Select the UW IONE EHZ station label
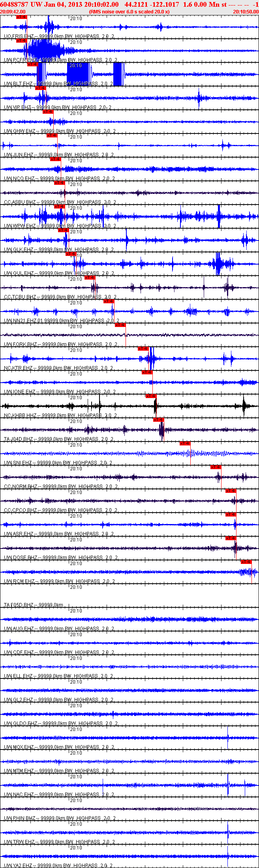 click(x=20, y=392)
